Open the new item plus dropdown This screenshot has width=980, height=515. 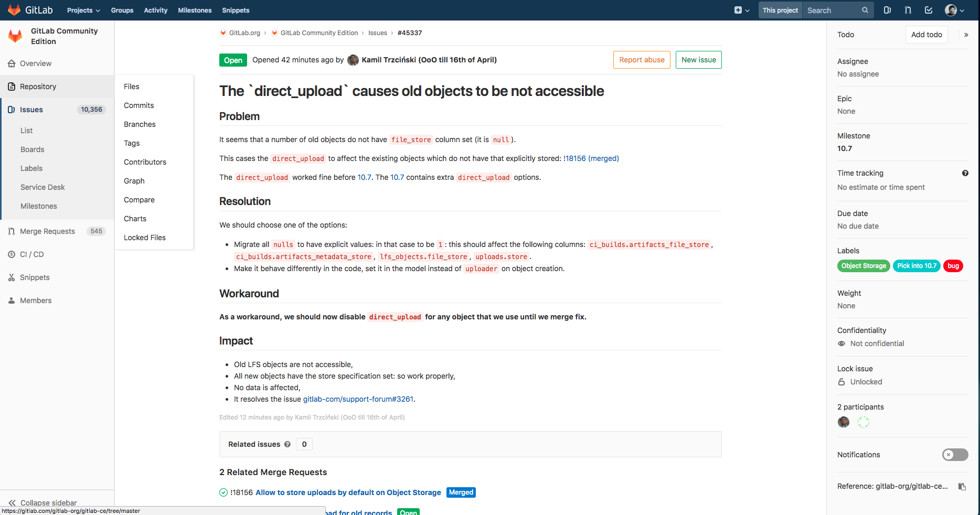point(741,10)
